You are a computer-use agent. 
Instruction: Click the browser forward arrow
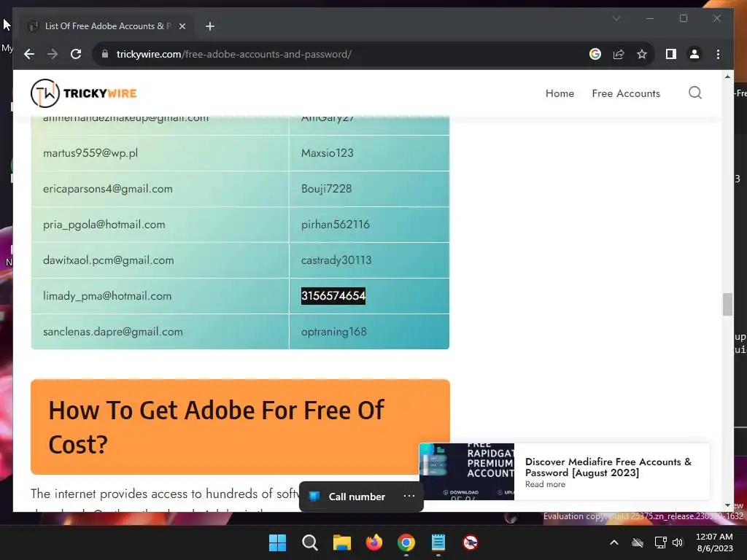point(53,54)
